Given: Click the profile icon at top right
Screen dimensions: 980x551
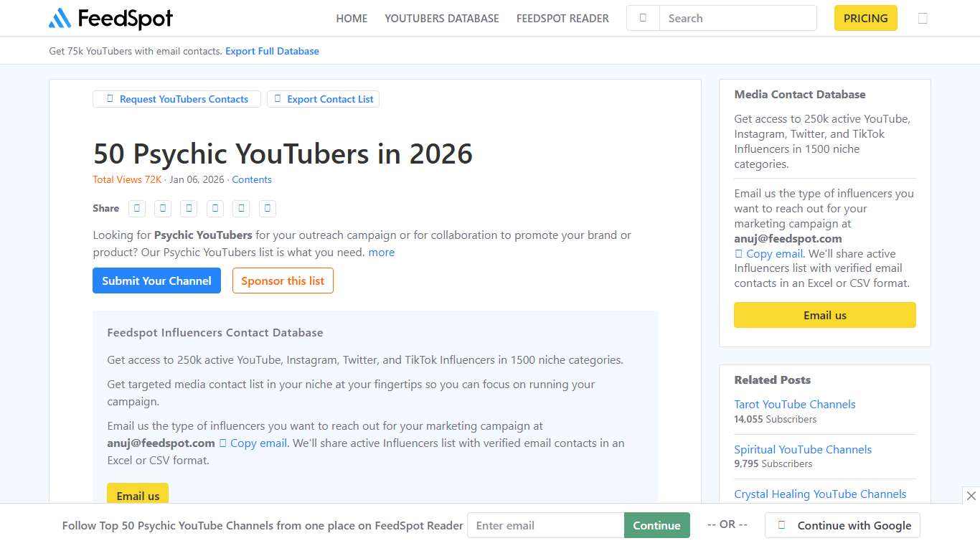Looking at the screenshot, I should (x=923, y=18).
